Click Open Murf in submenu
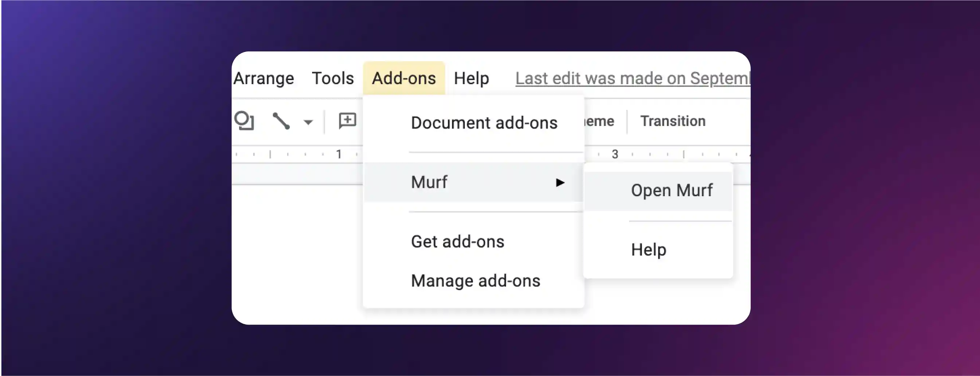This screenshot has width=980, height=376. (658, 191)
